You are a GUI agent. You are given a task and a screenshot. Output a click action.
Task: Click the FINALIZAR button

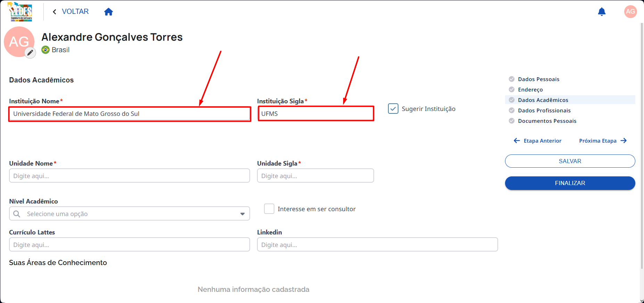point(570,183)
